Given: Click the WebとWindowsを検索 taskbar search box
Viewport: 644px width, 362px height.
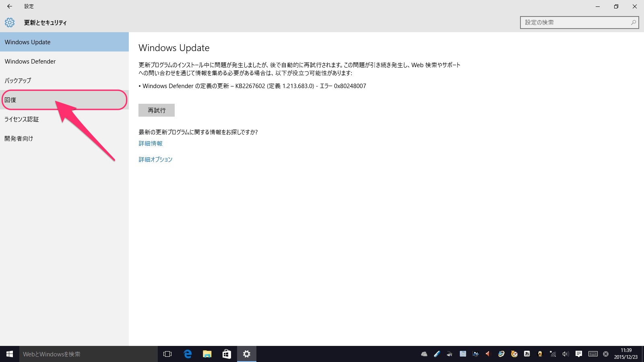Looking at the screenshot, I should pos(89,354).
